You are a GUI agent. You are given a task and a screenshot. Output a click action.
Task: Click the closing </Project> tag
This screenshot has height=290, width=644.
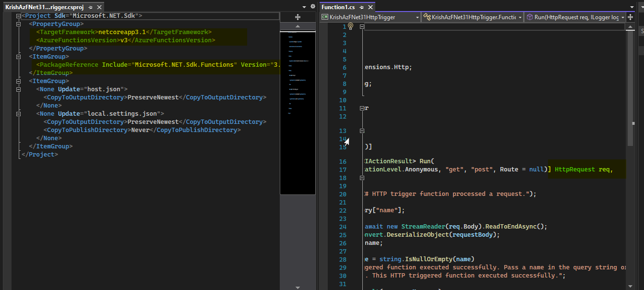tap(40, 155)
